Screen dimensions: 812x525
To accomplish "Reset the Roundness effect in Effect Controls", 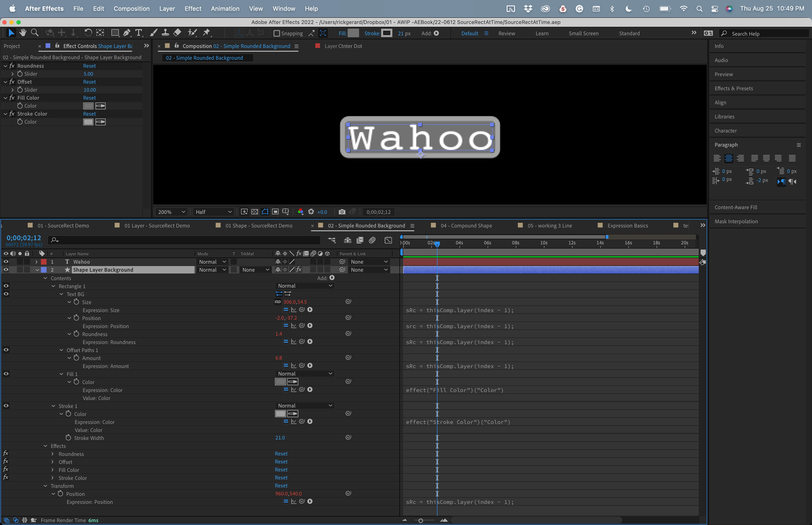I will point(89,66).
